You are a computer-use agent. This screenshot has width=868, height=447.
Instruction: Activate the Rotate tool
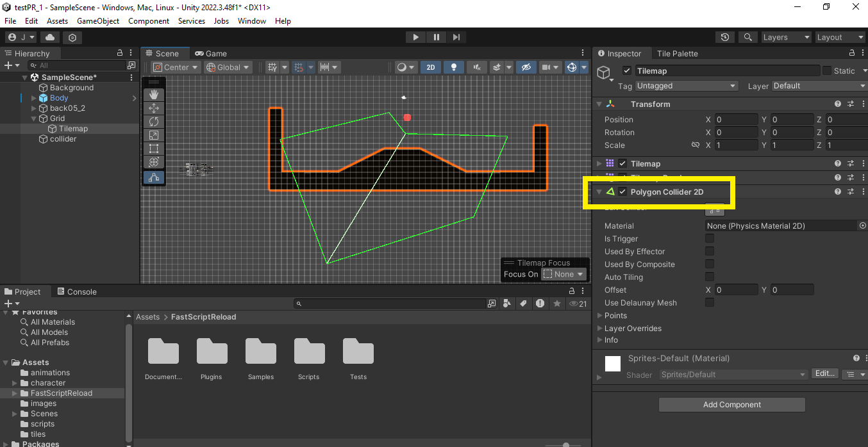click(153, 121)
